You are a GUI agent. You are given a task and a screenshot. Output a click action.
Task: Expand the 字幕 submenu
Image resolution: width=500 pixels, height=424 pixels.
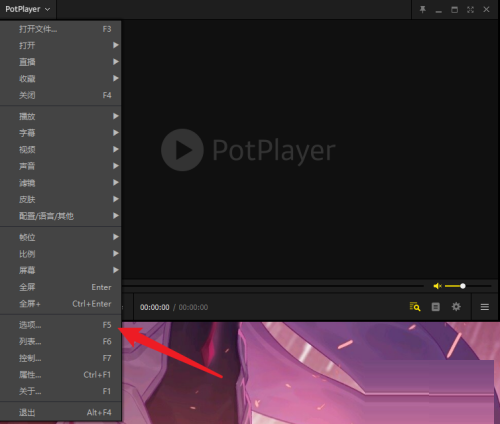(61, 133)
